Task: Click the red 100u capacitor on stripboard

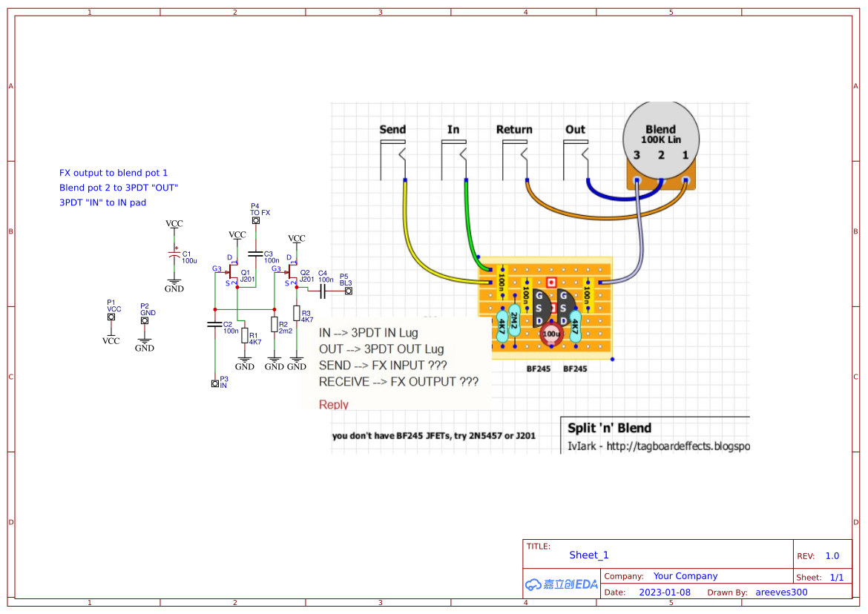Action: (x=551, y=334)
